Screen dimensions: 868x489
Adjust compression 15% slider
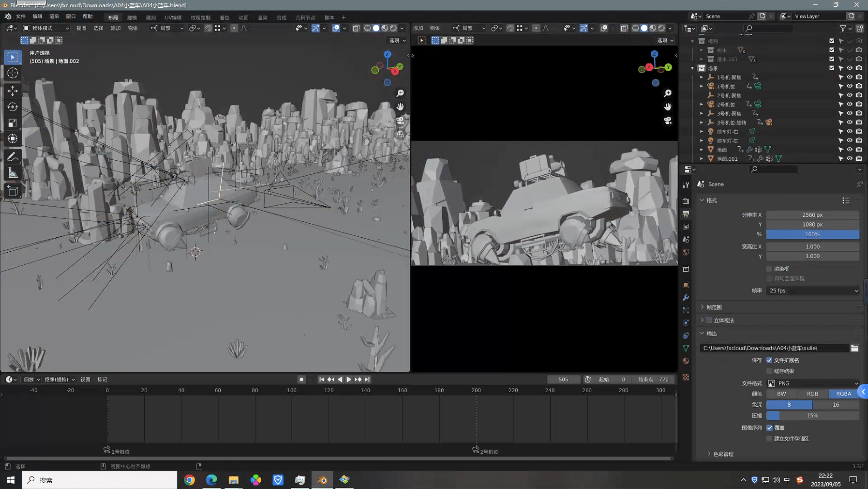(813, 416)
